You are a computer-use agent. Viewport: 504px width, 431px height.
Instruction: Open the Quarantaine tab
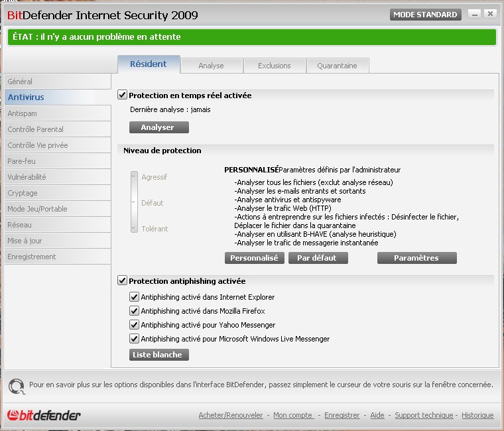337,66
